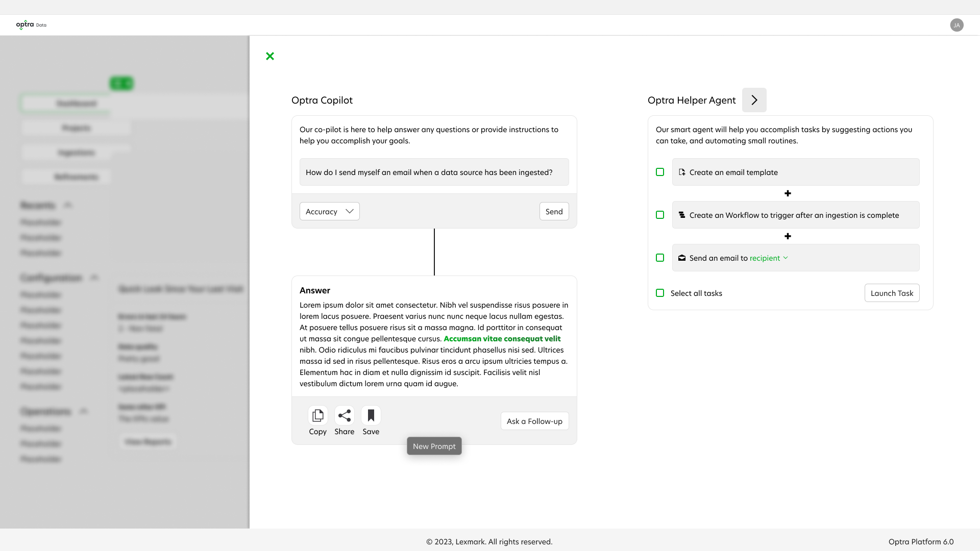This screenshot has height=551, width=980.
Task: Collapse the Configuration sidebar section
Action: tap(94, 278)
